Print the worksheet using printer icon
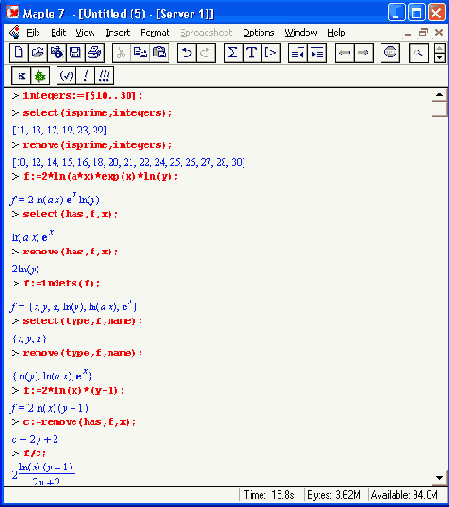 tap(95, 53)
